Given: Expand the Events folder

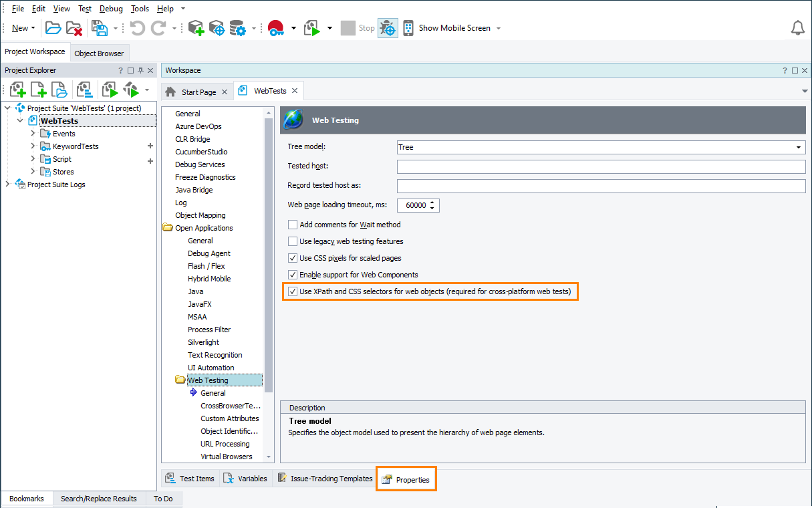Looking at the screenshot, I should coord(33,133).
